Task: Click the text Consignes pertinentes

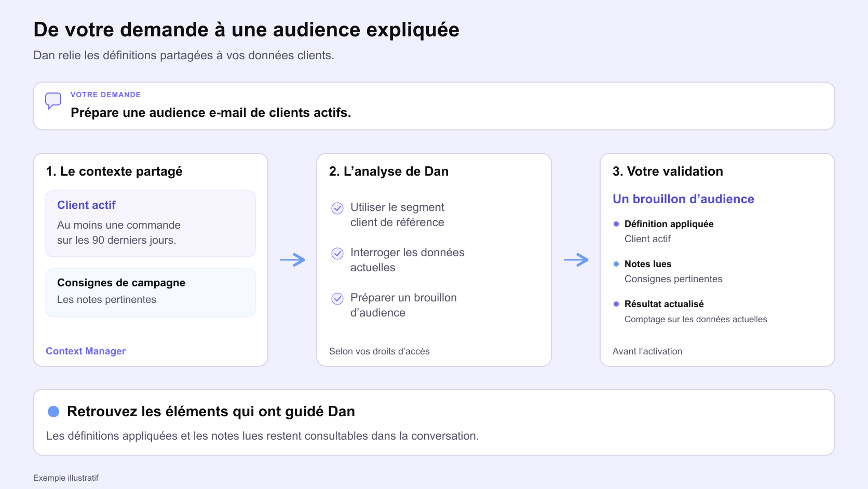Action: (673, 279)
